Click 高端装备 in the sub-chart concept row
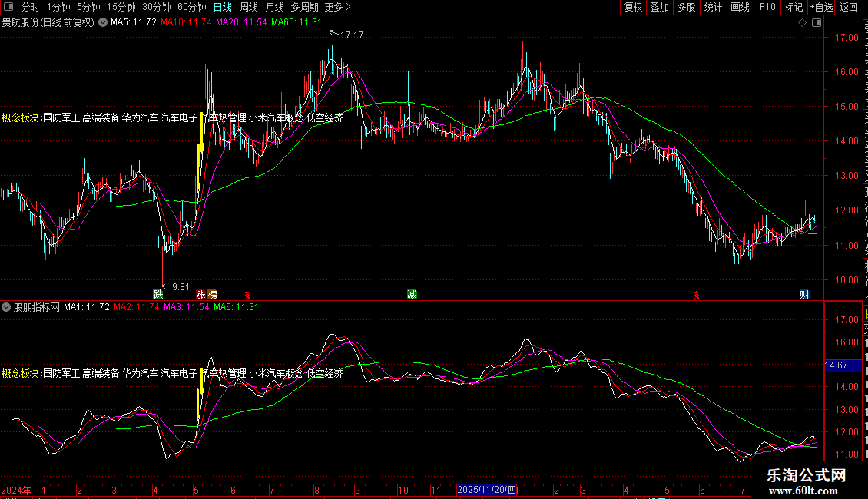This screenshot has height=499, width=868. point(101,373)
